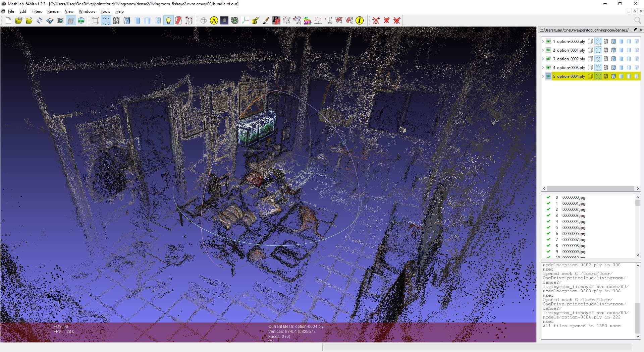Expand the option-0004.ply layer row
This screenshot has width=644, height=352.
point(543,76)
